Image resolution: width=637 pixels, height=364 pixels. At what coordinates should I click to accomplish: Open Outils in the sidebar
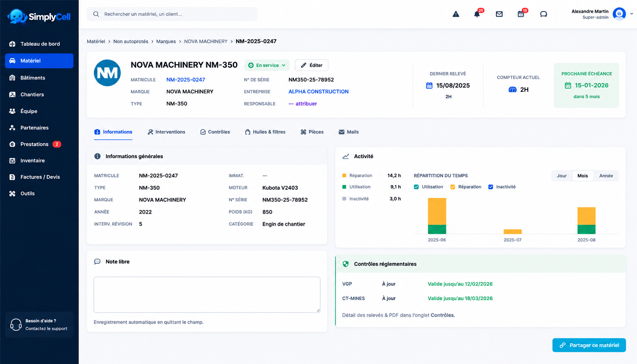pyautogui.click(x=39, y=194)
